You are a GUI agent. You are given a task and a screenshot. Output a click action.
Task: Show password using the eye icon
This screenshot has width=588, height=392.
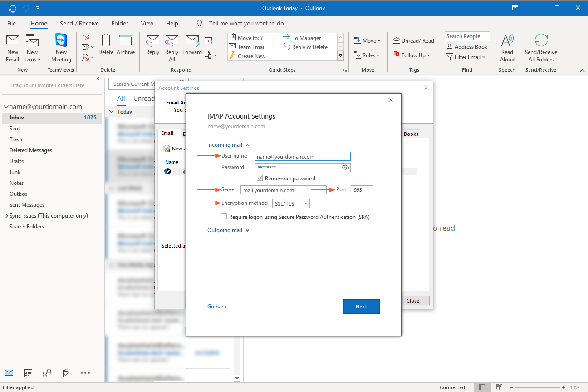pyautogui.click(x=345, y=168)
